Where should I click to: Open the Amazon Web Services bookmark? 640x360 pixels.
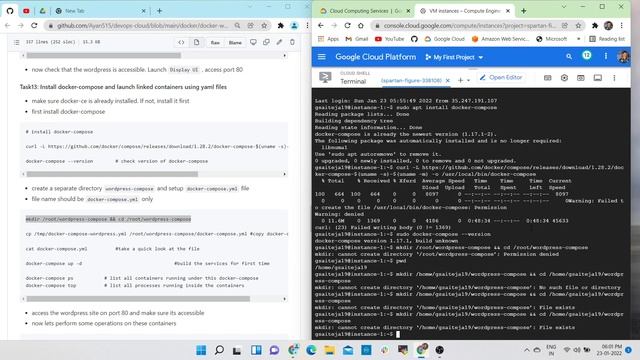coord(500,39)
